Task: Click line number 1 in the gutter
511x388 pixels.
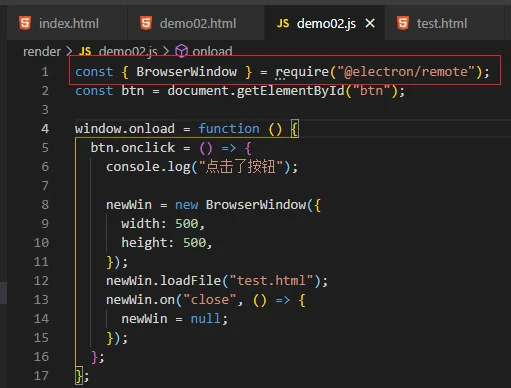Action: point(45,72)
